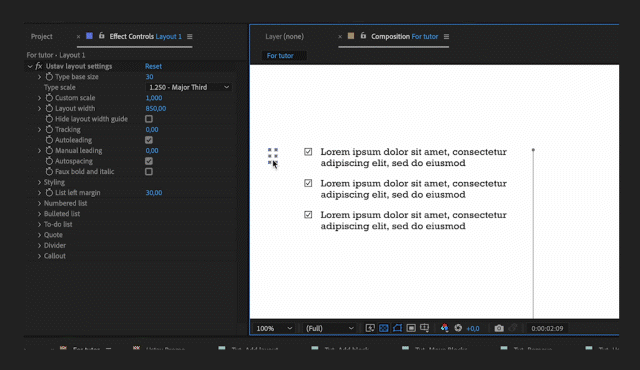Enable stopwatch for Faux bold and italic
This screenshot has width=640, height=370.
coord(49,172)
